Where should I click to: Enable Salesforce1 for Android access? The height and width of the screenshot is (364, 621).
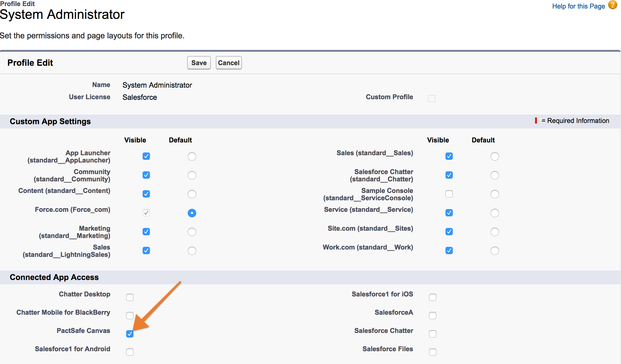pos(130,352)
